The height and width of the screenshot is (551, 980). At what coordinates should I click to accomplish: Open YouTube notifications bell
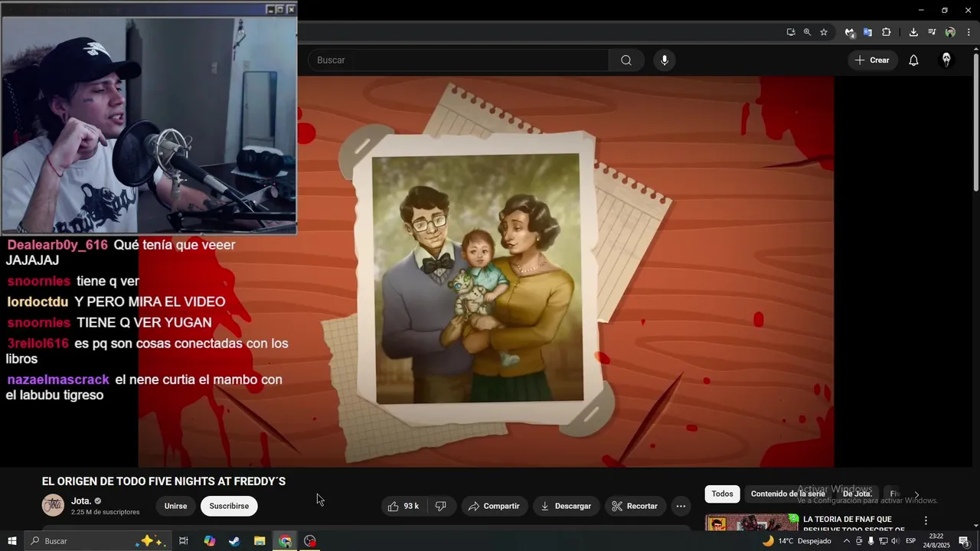click(x=913, y=60)
